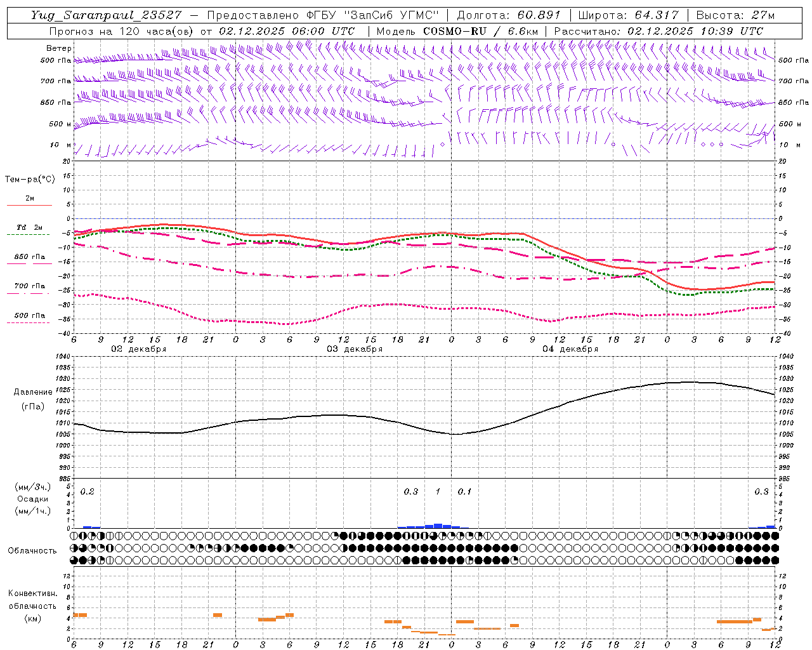Click the '2м' temperature legend entry

(x=30, y=199)
